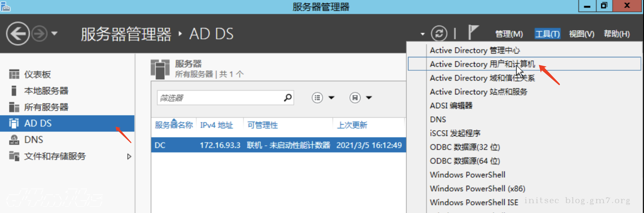
Task: Launch Active Directory 用户和计算机 from Tools menu
Action: tap(482, 64)
